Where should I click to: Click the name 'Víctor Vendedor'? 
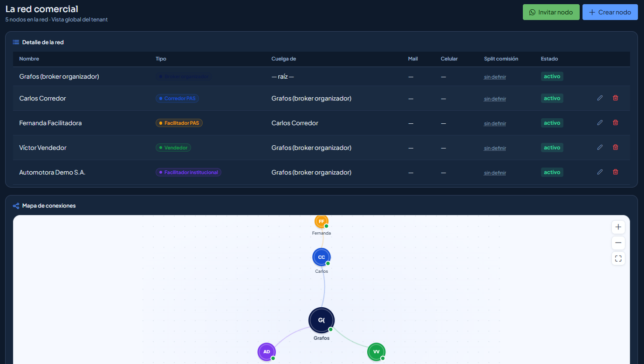click(43, 148)
